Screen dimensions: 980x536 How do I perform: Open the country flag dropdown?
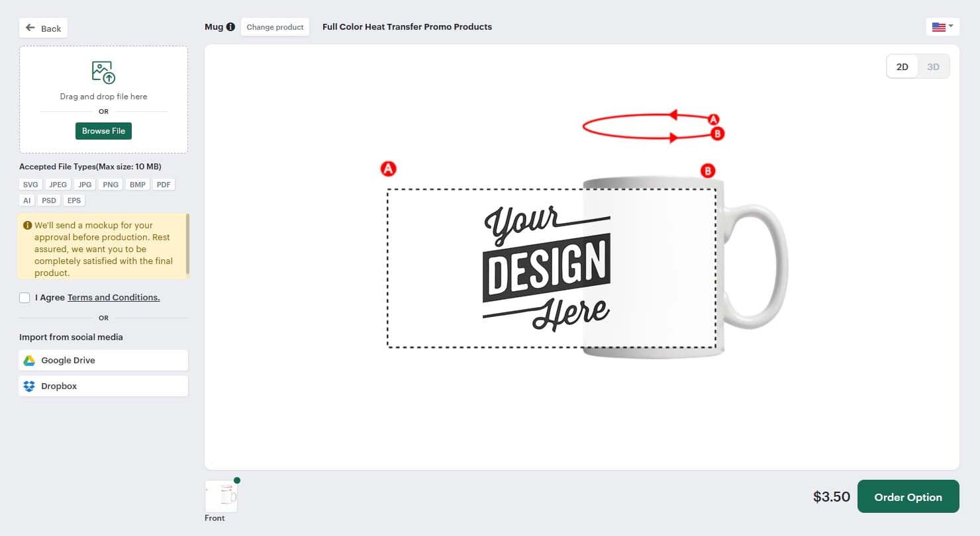click(942, 27)
